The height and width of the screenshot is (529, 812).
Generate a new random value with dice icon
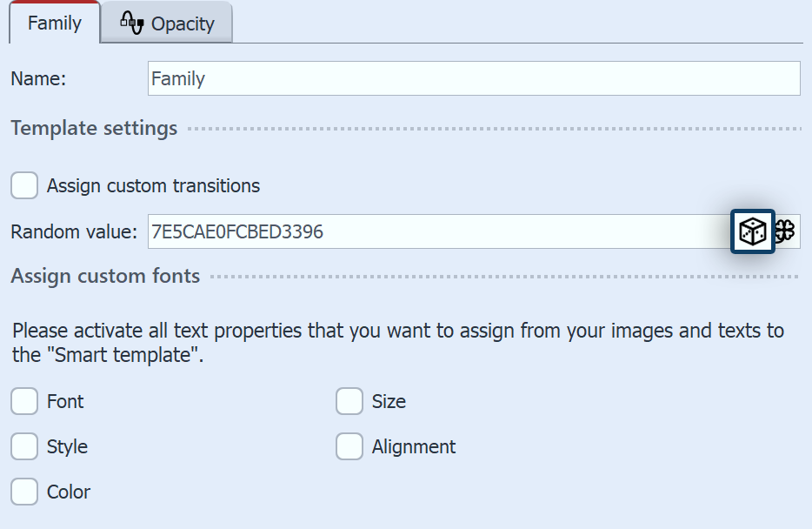click(x=752, y=231)
